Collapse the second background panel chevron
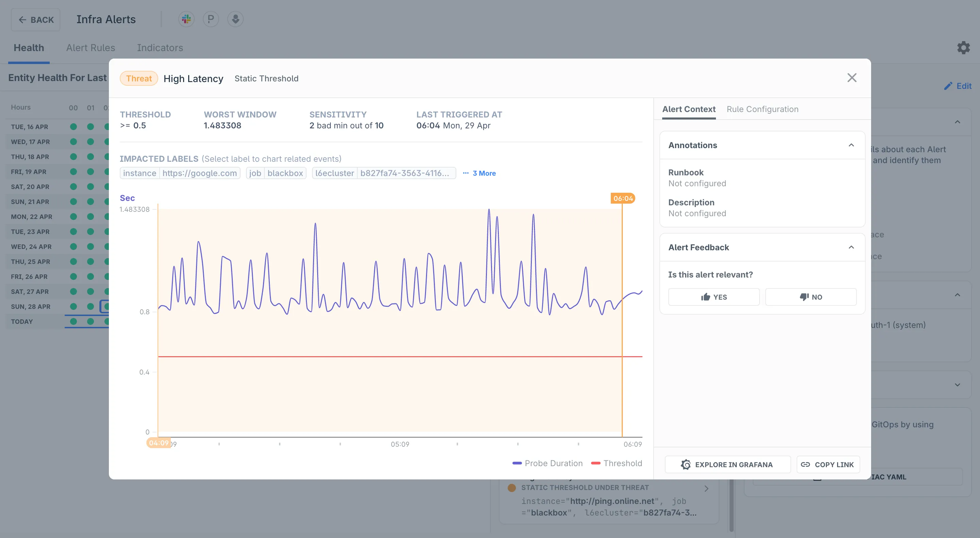 (958, 295)
